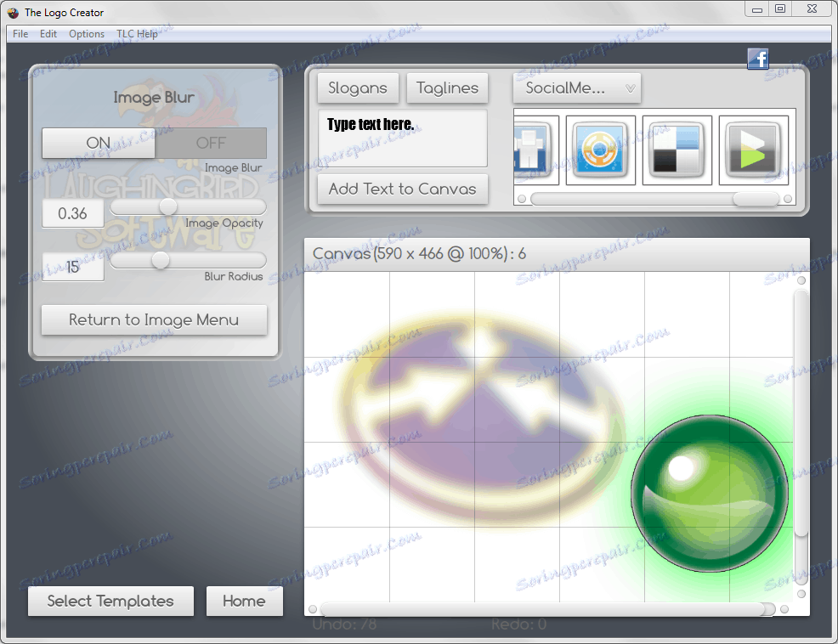
Task: Select the orange lifebuoy social icon
Action: pos(600,150)
